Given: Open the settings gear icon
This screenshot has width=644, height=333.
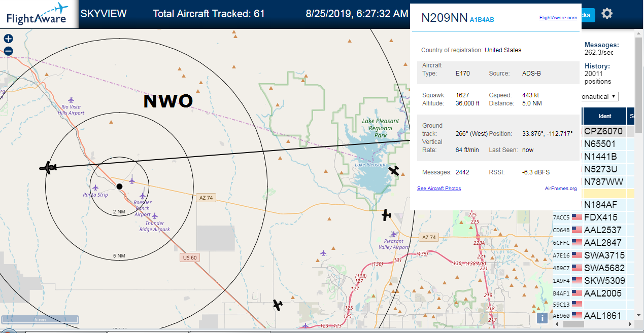Looking at the screenshot, I should click(606, 14).
